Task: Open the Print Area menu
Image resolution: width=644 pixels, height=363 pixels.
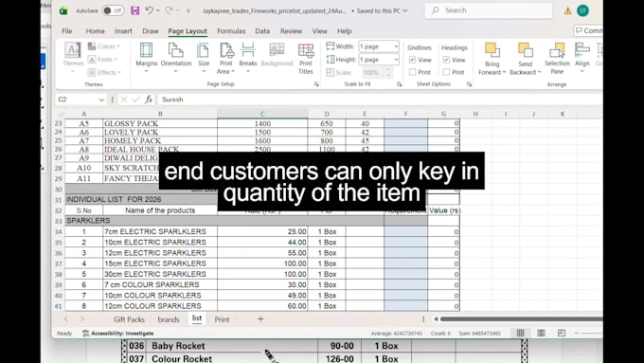Action: pyautogui.click(x=226, y=58)
